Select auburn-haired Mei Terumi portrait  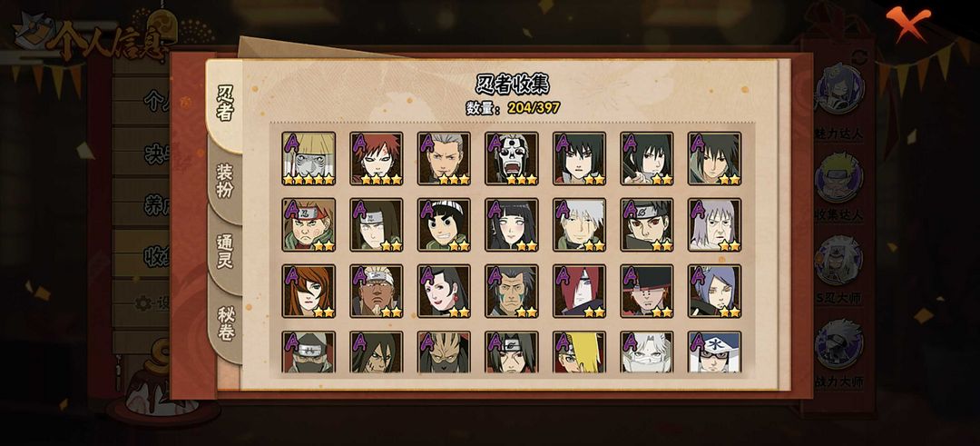click(309, 291)
